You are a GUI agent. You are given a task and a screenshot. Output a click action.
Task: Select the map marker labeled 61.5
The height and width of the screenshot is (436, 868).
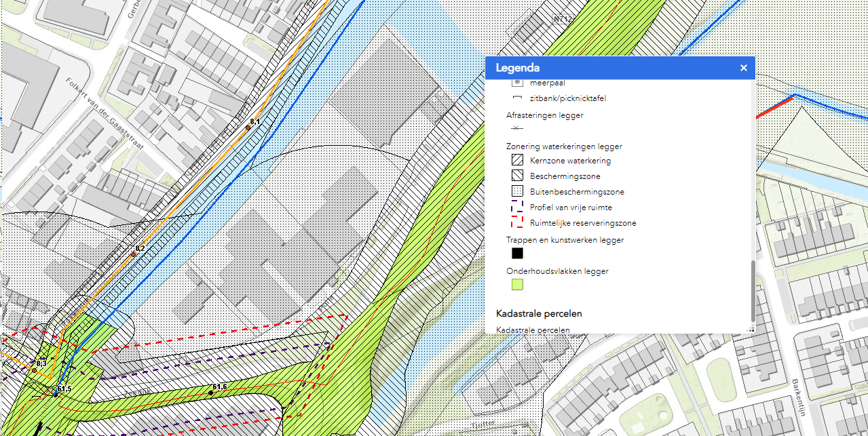tap(56, 393)
